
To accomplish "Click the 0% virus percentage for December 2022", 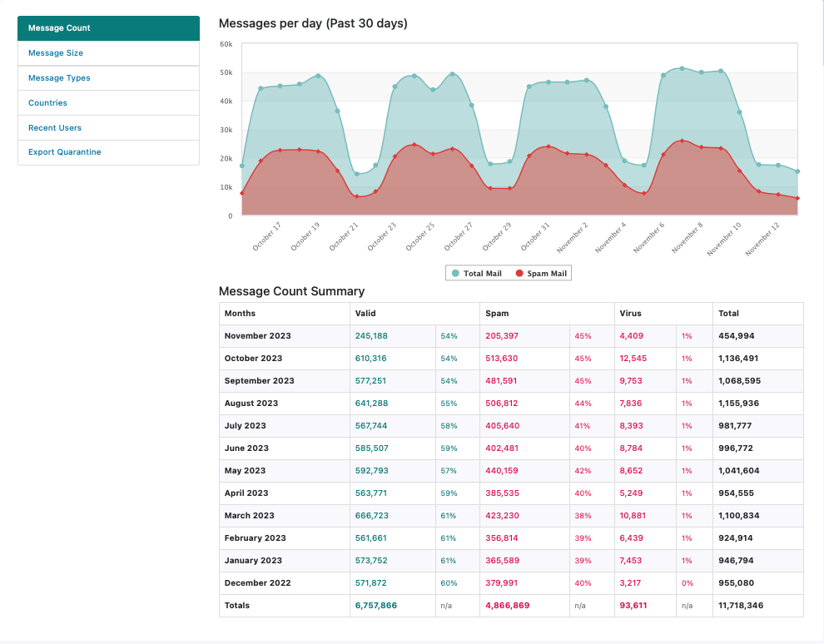I will coord(687,583).
